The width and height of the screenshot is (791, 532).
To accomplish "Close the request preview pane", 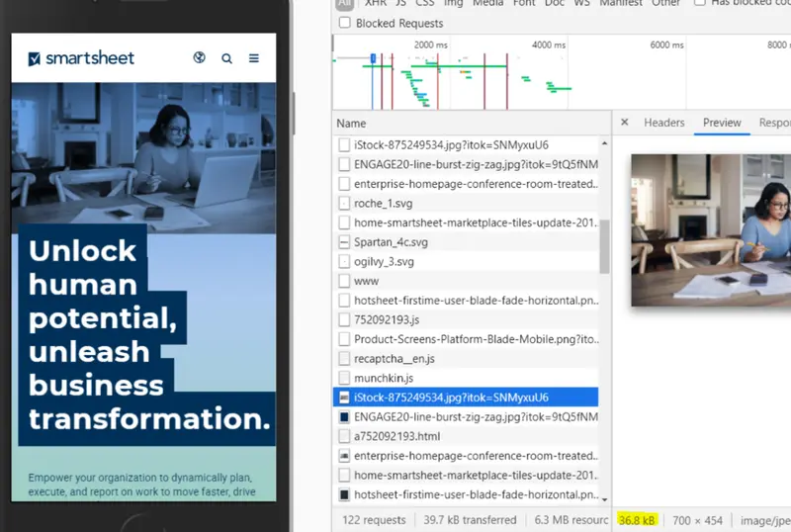I will coord(624,123).
